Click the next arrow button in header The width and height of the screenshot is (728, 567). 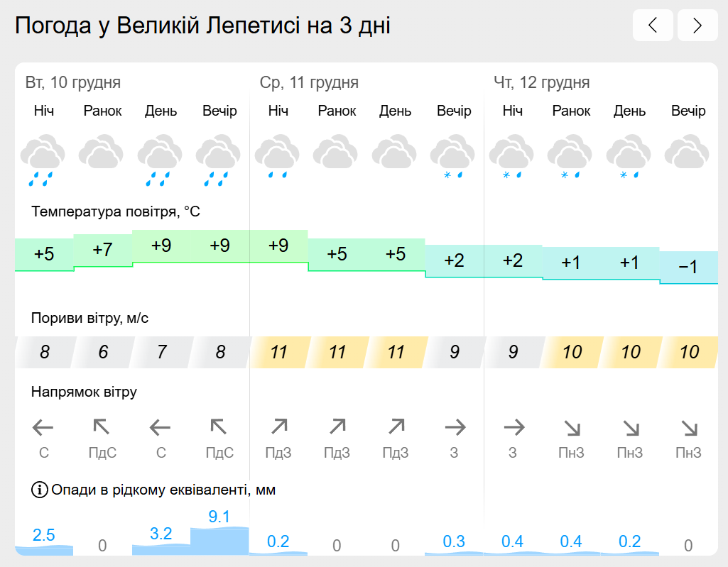[697, 25]
